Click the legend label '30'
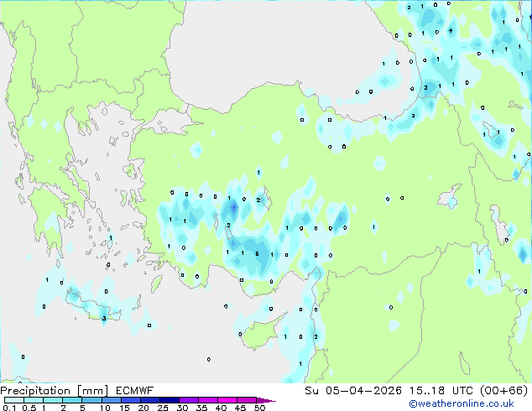 tap(182, 408)
